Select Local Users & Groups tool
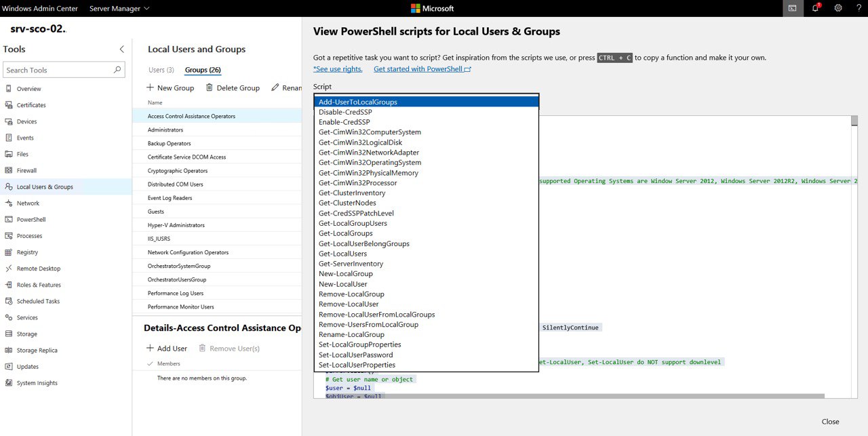Image resolution: width=868 pixels, height=436 pixels. tap(66, 186)
